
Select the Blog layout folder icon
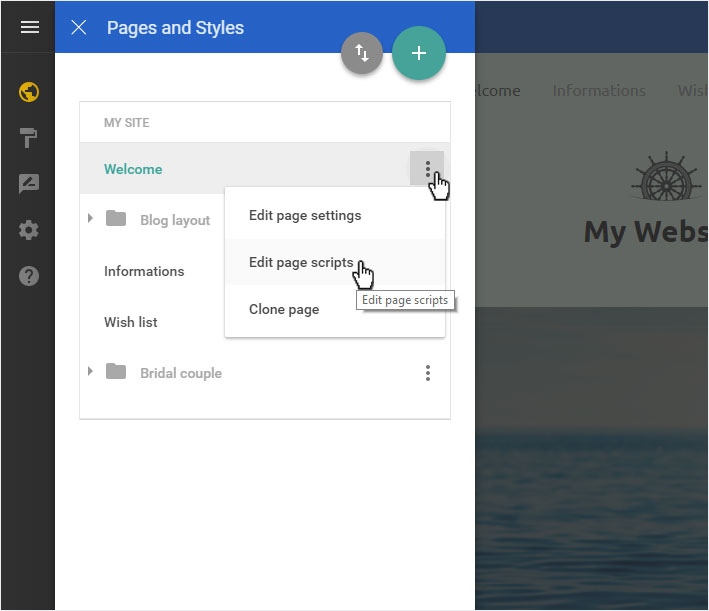click(x=116, y=218)
